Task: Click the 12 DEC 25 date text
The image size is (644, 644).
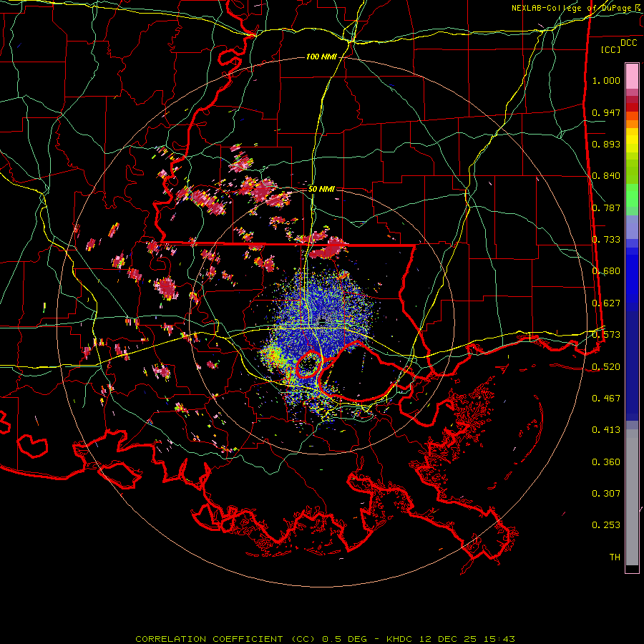Action: 449,639
